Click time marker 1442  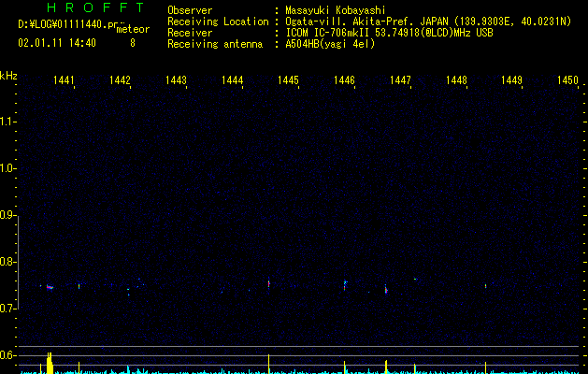120,79
